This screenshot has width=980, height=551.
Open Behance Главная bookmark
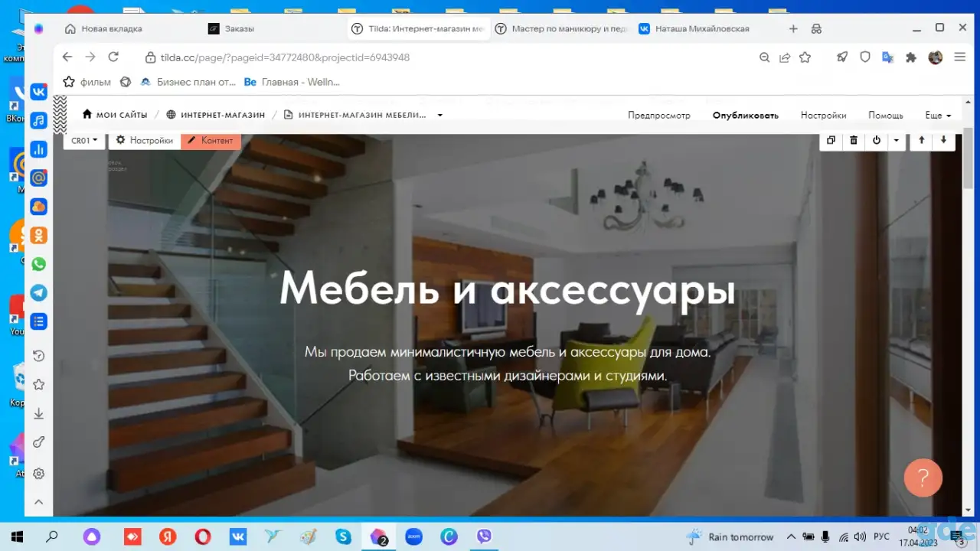click(x=292, y=82)
